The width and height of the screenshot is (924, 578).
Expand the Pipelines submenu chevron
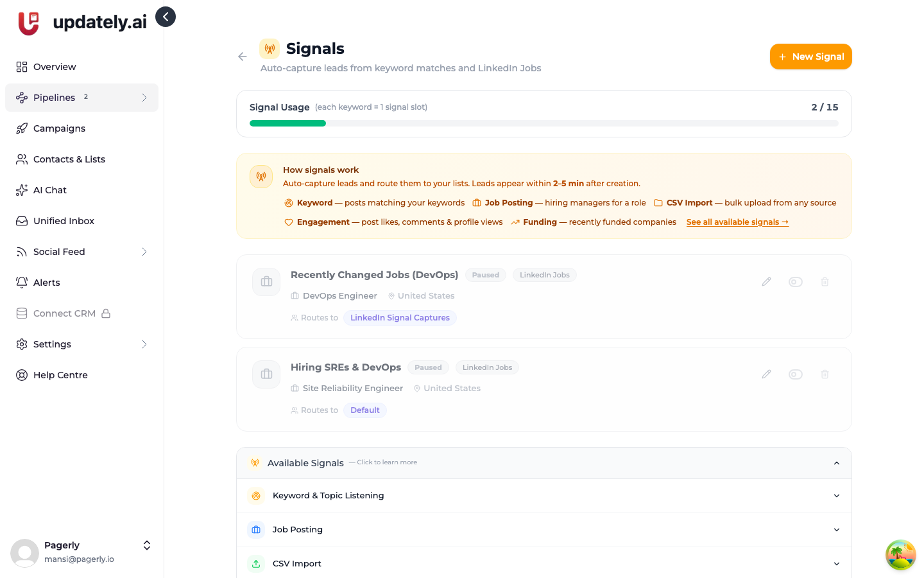coord(144,98)
